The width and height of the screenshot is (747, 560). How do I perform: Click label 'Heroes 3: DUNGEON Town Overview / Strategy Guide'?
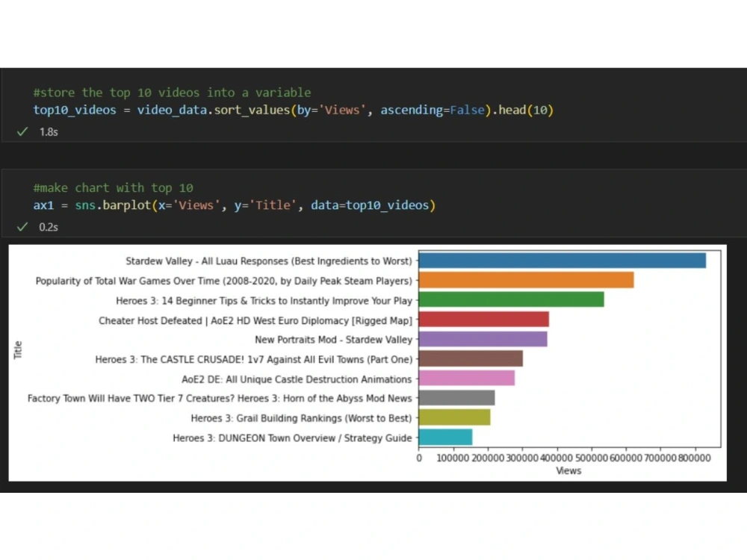[292, 438]
